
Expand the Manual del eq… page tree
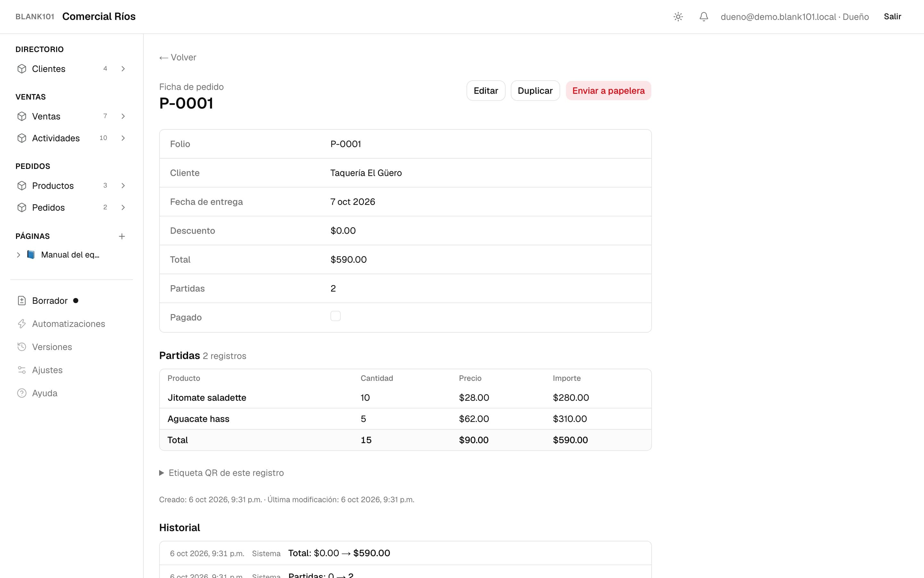click(18, 255)
